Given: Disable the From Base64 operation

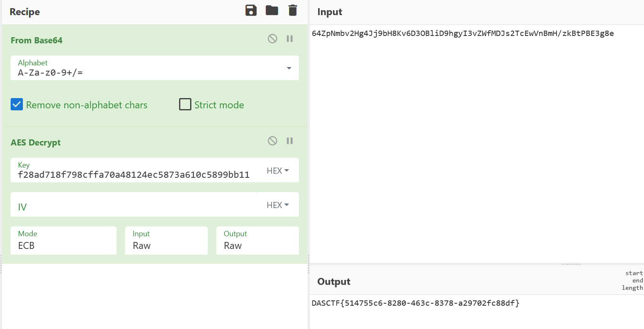Looking at the screenshot, I should tap(272, 39).
